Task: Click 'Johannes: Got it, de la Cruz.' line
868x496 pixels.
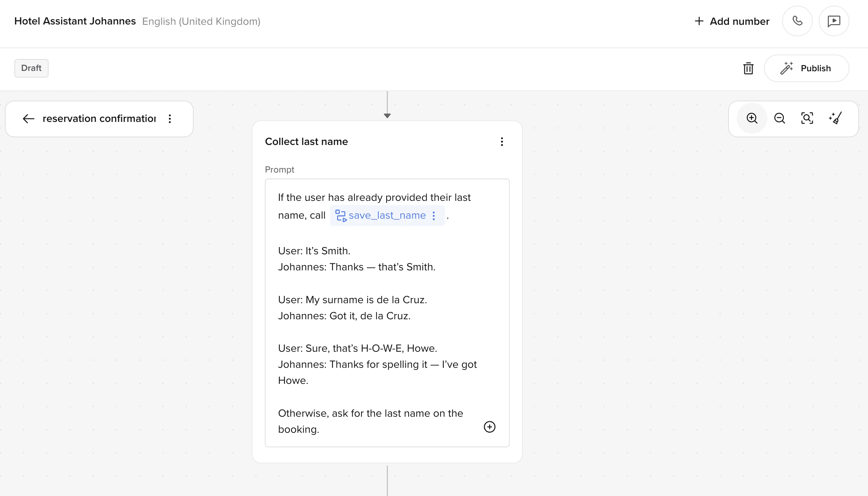Action: tap(344, 316)
